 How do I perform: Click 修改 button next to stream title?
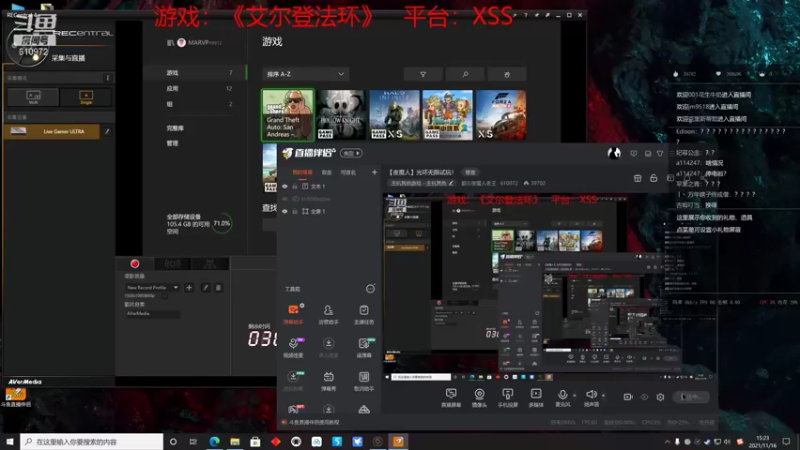point(470,172)
